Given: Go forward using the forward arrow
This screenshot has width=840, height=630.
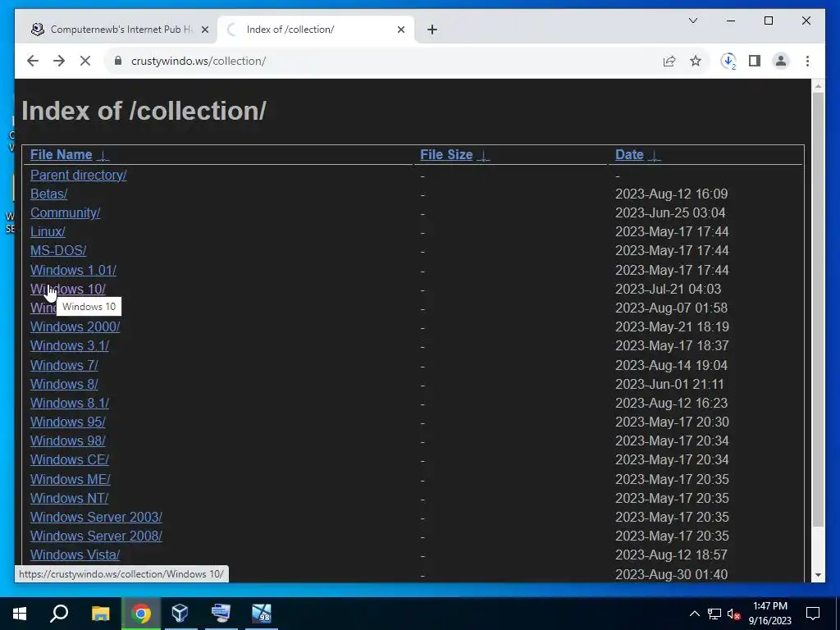Looking at the screenshot, I should click(x=59, y=61).
